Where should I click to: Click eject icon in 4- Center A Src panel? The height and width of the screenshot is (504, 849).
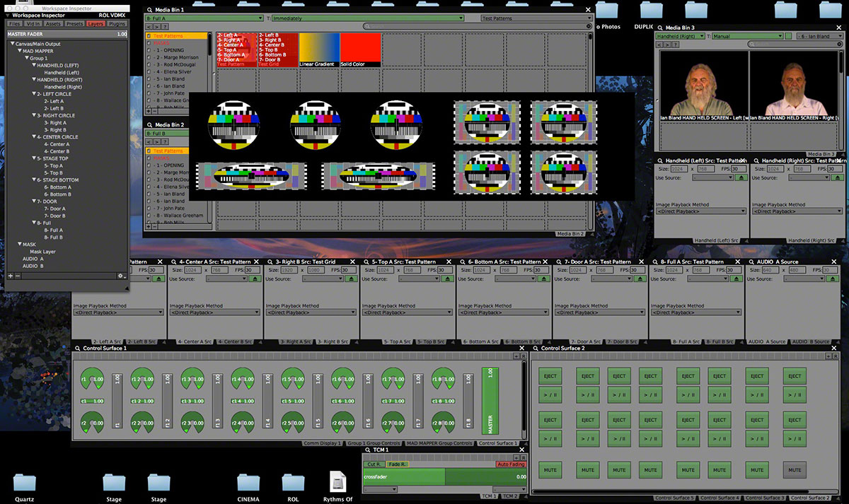[255, 279]
